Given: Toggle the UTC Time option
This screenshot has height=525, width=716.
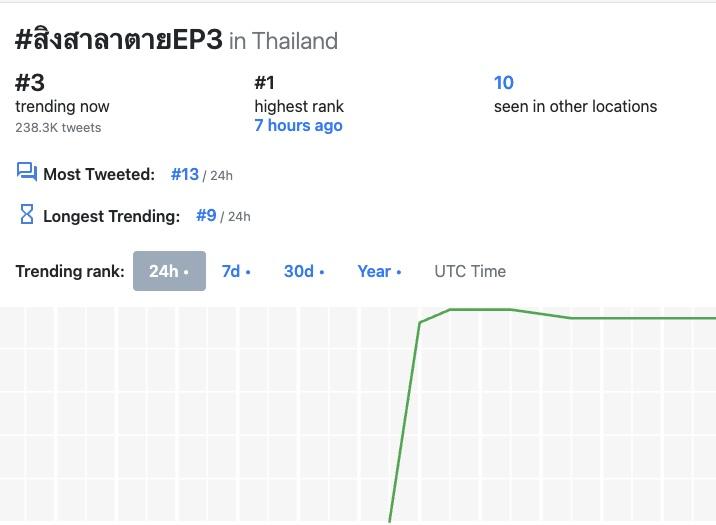Looking at the screenshot, I should tap(470, 271).
